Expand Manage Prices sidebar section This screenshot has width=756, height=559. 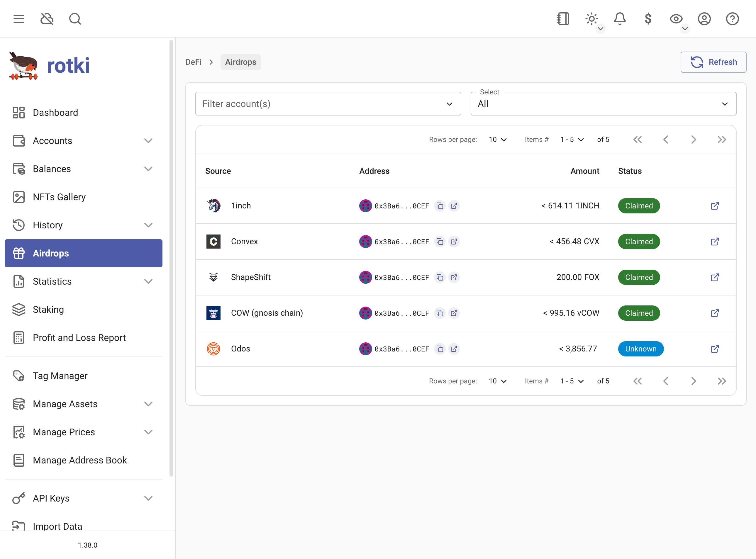[x=83, y=432]
